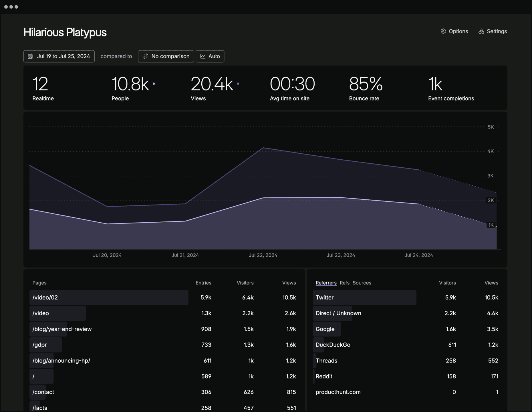Toggle the Views series indicator dot
The height and width of the screenshot is (412, 532).
click(238, 84)
